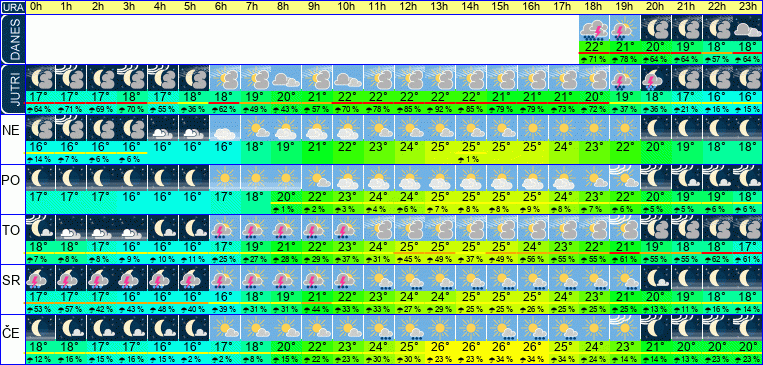Open the JUTRI day row tab

13,89
